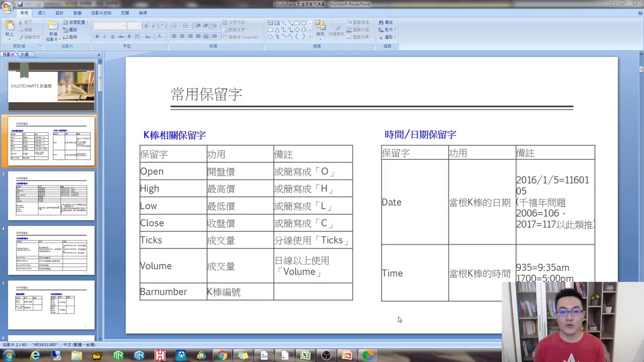This screenshot has width=644, height=362.
Task: Switch to the View (檢視) tab
Action: pyautogui.click(x=143, y=13)
